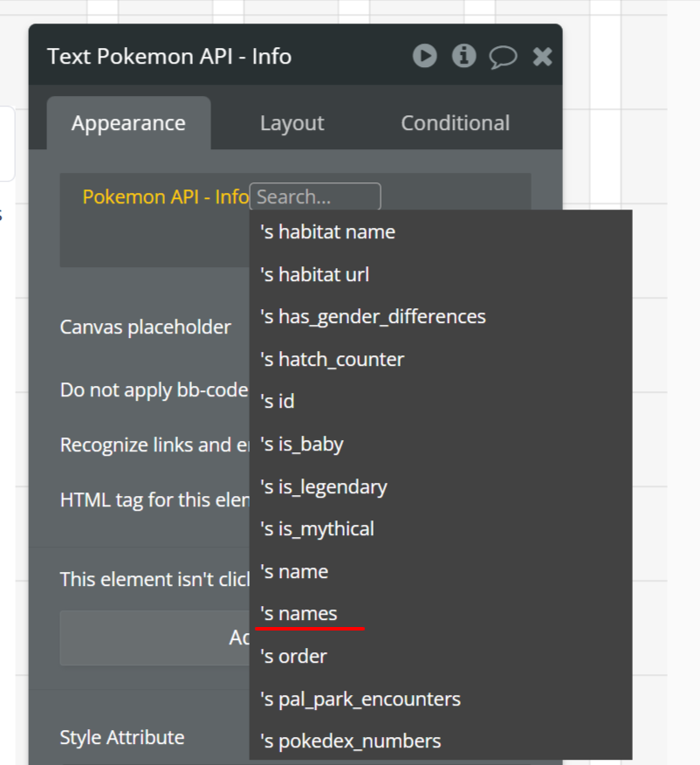Click the Do not apply bb-code label
The height and width of the screenshot is (765, 700).
point(154,389)
